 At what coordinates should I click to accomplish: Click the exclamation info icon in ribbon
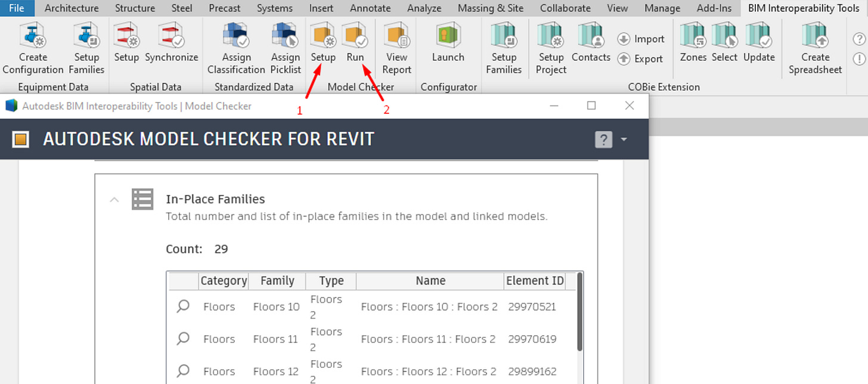coord(859,58)
